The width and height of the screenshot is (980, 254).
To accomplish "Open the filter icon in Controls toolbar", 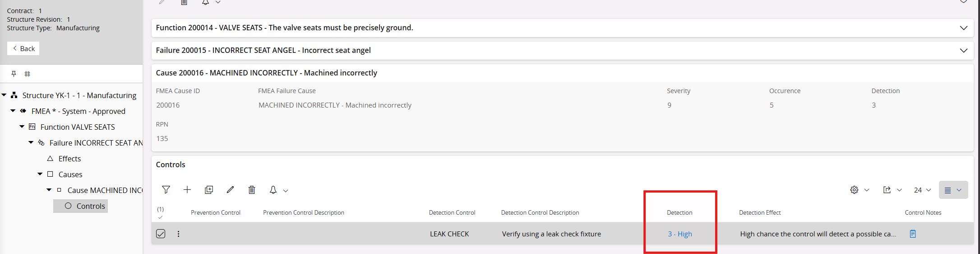I will point(166,190).
